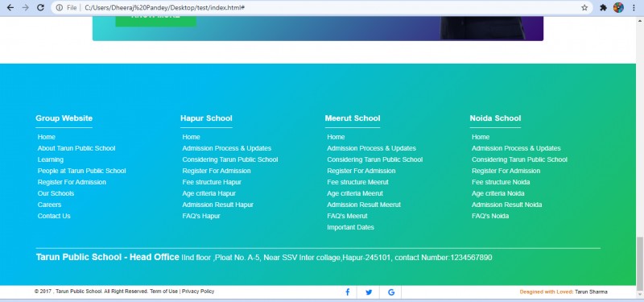Click Term of Use link
This screenshot has height=302, width=644.
click(164, 292)
